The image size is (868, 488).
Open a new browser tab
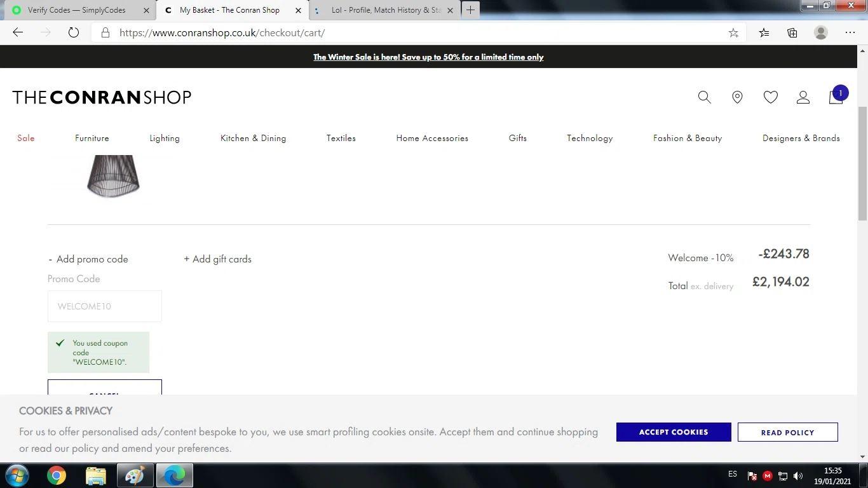pos(470,10)
